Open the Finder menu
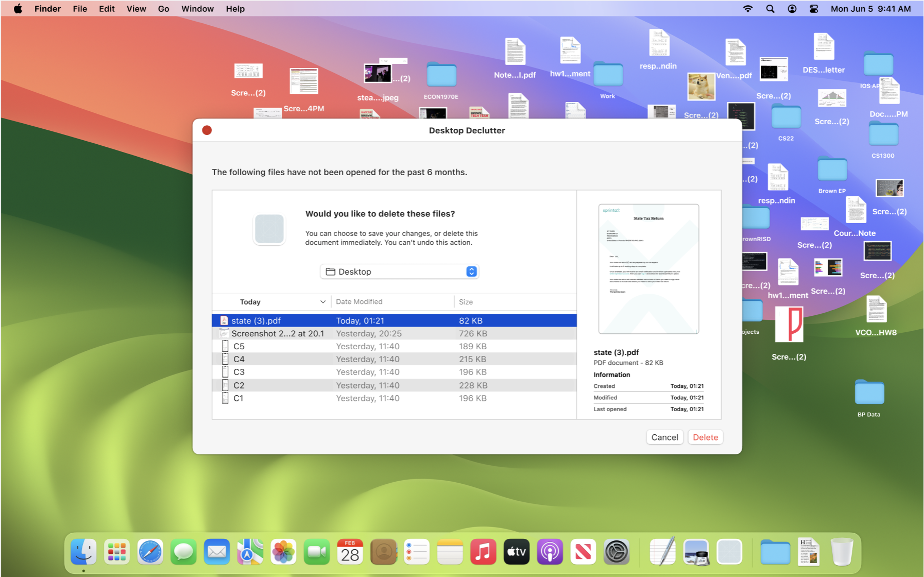924x577 pixels. tap(47, 9)
